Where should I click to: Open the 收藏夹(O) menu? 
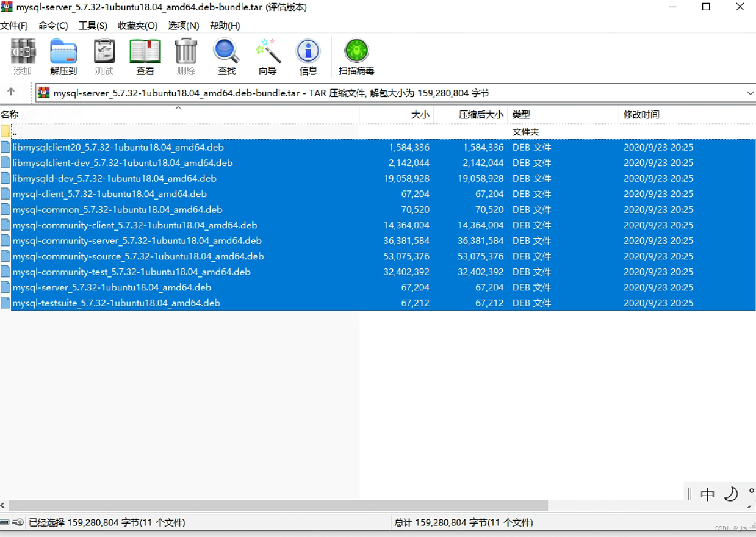click(138, 26)
